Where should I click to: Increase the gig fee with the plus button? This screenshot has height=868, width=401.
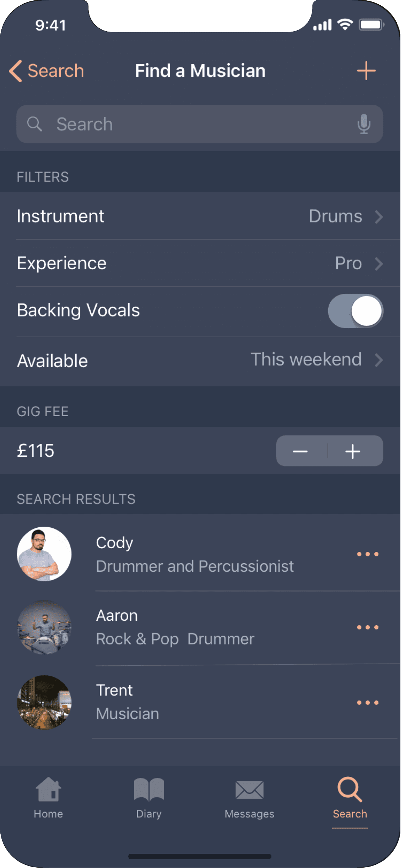[353, 451]
